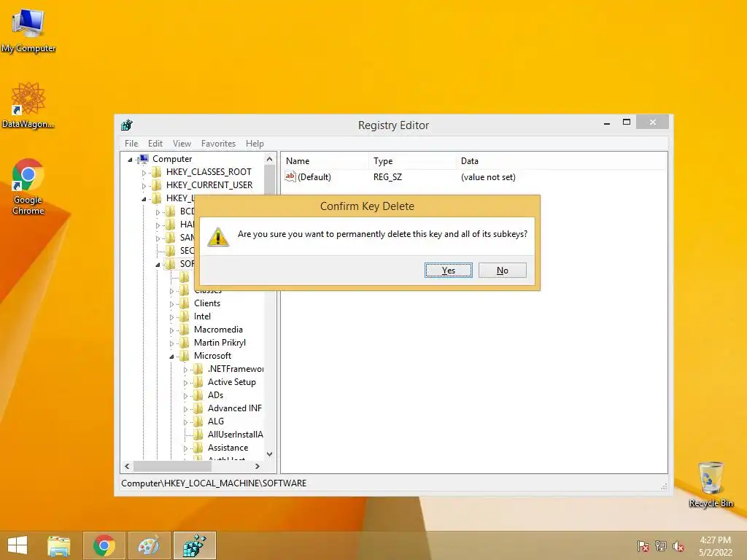Expand the Macromedia key
Viewport: 747px width, 560px height.
tap(171, 330)
